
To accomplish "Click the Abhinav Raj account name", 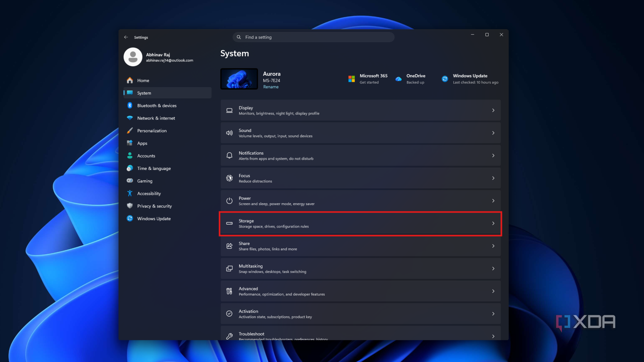I will pos(158,54).
